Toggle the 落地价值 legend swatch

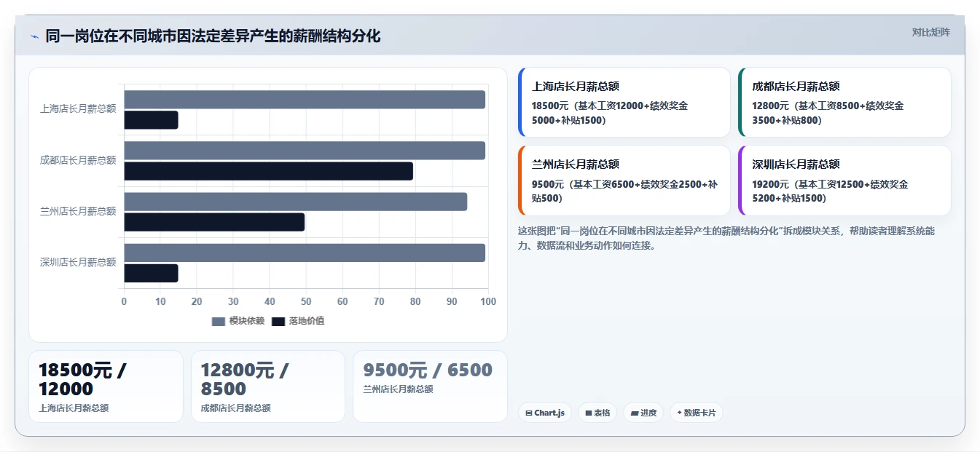278,321
